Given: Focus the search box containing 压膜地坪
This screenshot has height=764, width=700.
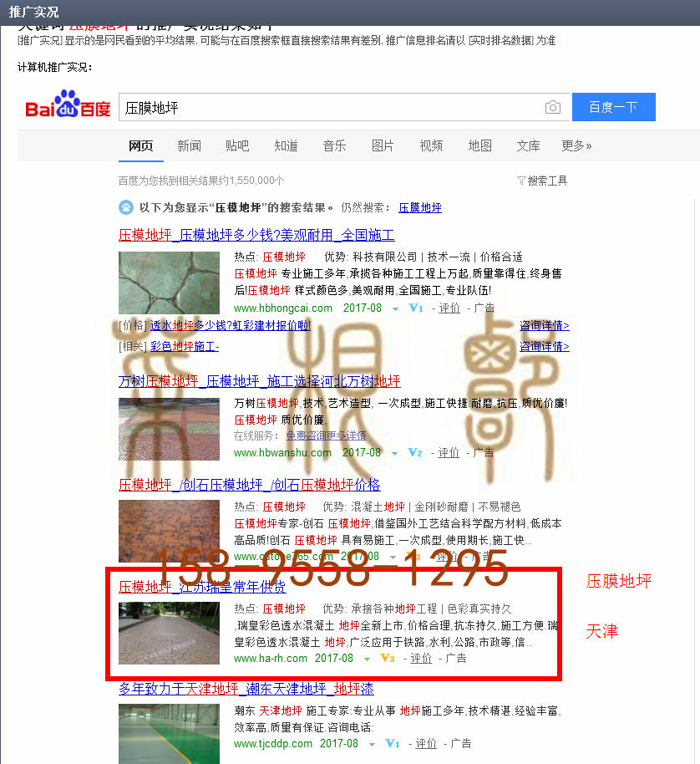Looking at the screenshot, I should coord(343,107).
